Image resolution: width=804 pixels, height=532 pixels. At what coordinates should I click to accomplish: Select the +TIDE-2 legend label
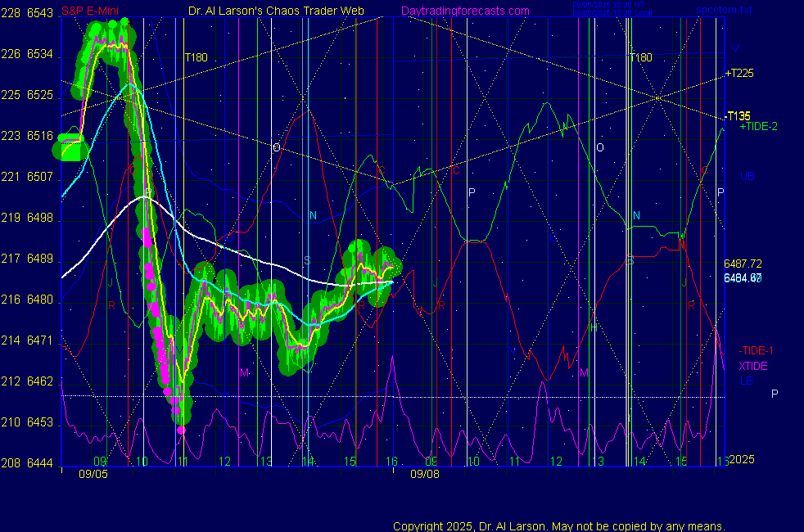[x=758, y=127]
